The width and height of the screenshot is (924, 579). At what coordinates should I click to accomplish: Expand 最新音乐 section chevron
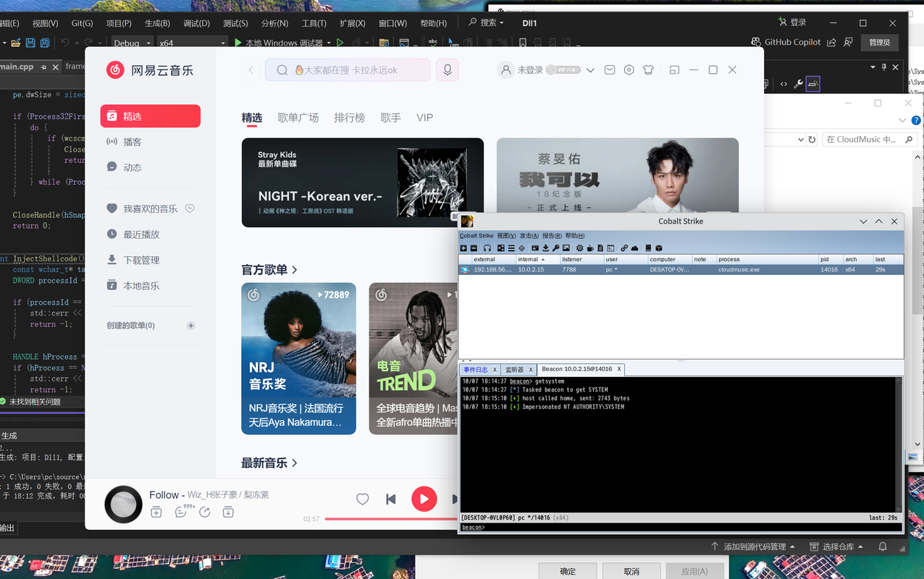click(x=295, y=463)
